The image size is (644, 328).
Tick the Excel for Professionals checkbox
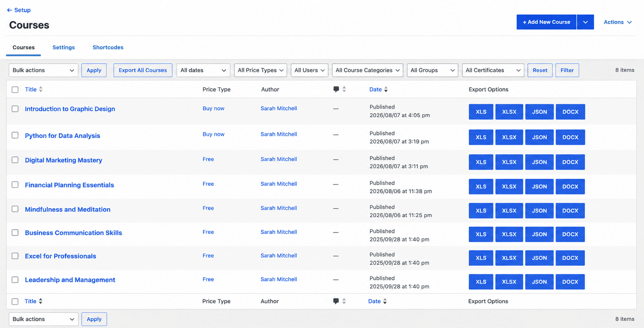point(15,256)
